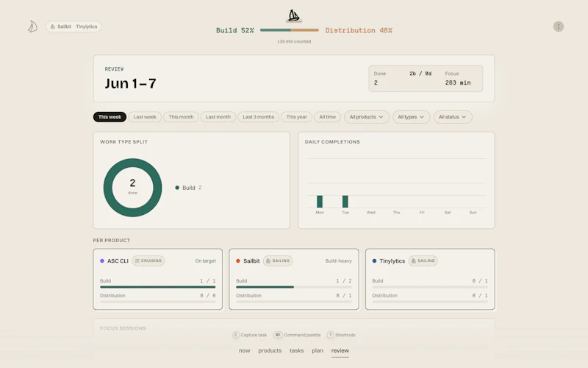Image resolution: width=588 pixels, height=368 pixels.
Task: Click the CRUISING status badge
Action: 148,261
